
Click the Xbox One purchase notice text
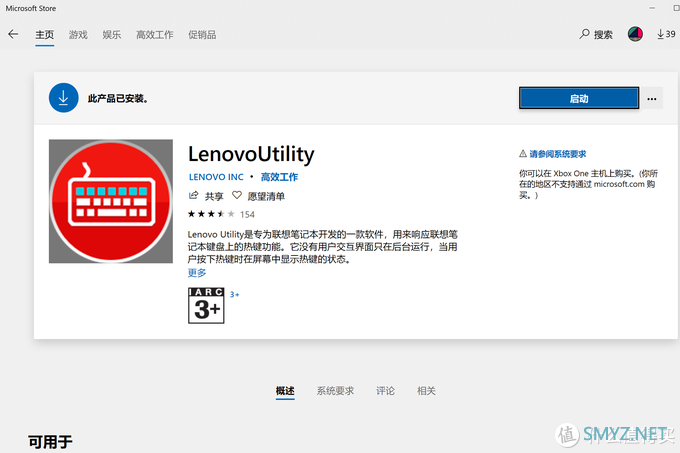[588, 184]
